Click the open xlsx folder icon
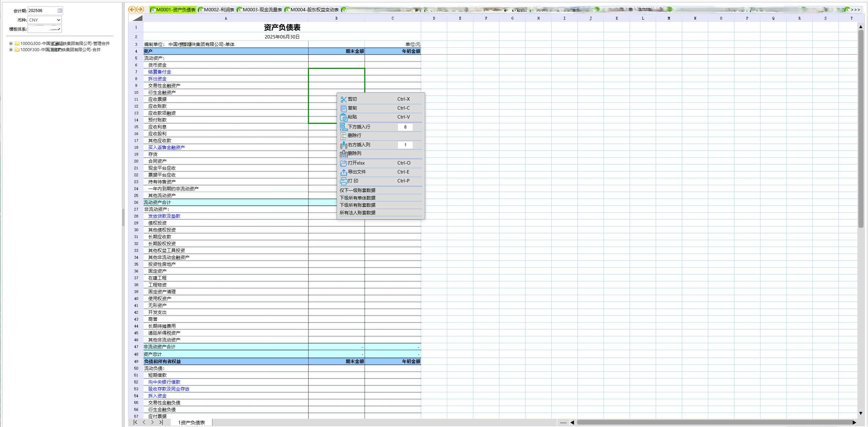Screen dimensions: 868x427 343,163
